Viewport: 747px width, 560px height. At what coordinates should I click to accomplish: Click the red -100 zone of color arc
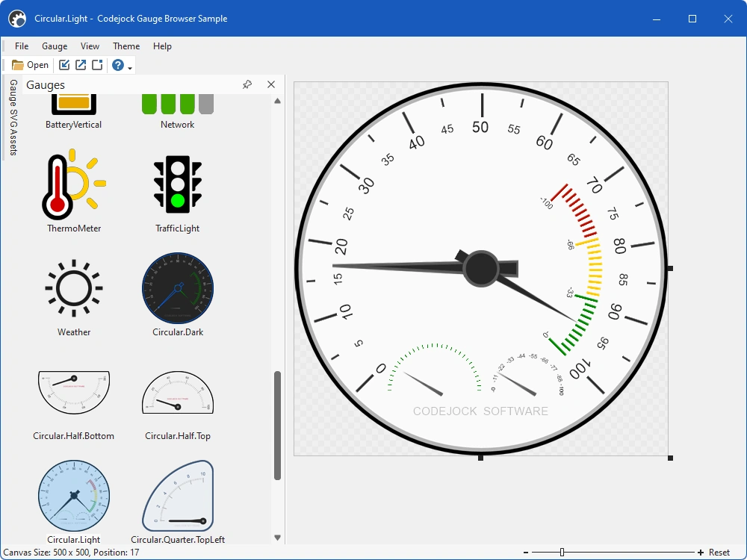coord(574,210)
